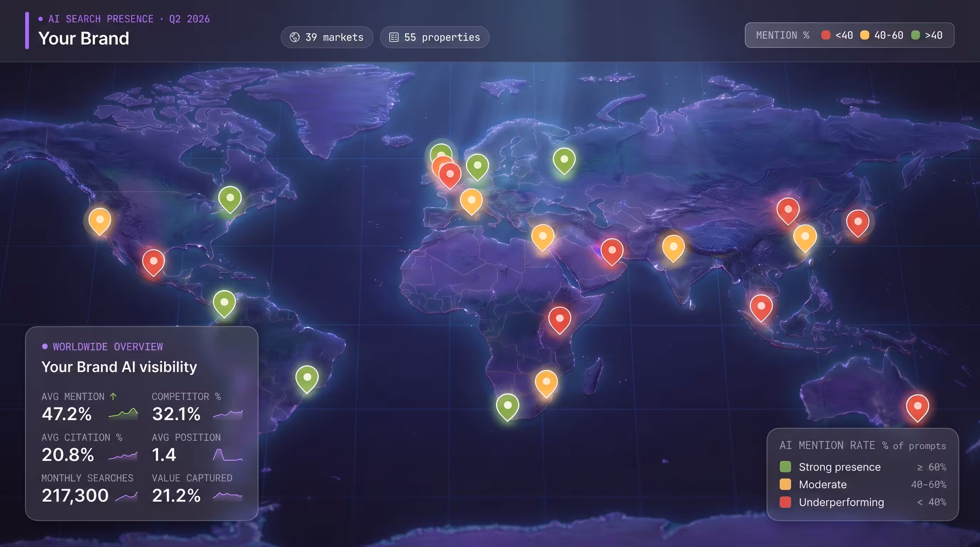Select the orange pin over Egypt

[542, 238]
